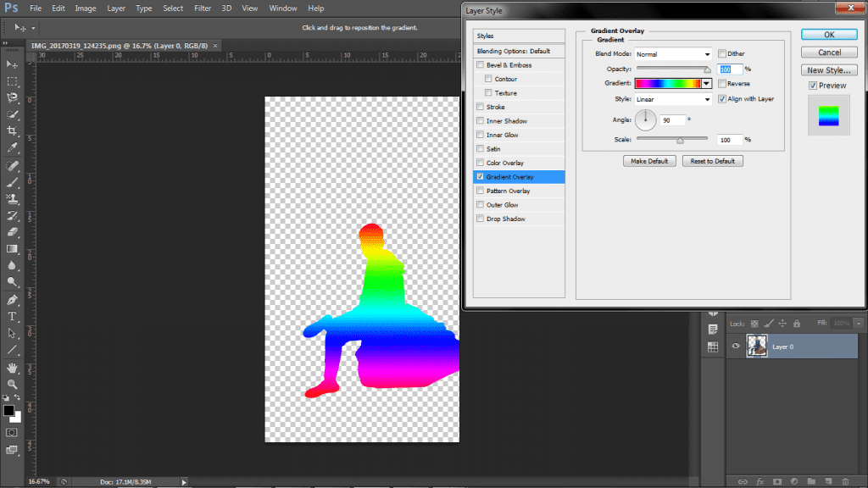Open the Layer menu
This screenshot has width=868, height=488.
pyautogui.click(x=117, y=8)
